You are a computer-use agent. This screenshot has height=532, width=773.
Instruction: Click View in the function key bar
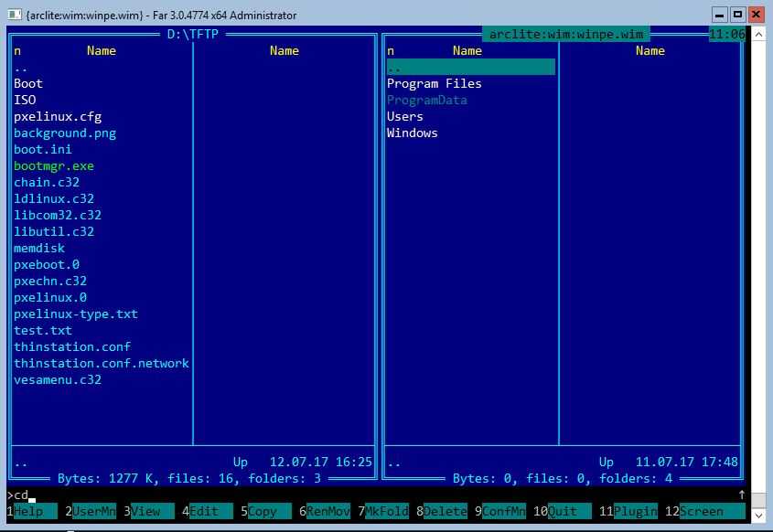[x=145, y=512]
